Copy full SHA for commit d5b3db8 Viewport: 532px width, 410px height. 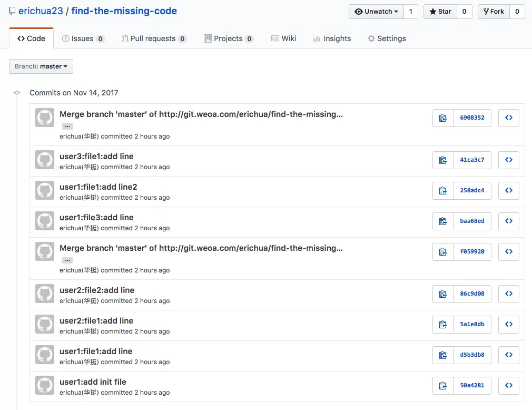(x=443, y=355)
